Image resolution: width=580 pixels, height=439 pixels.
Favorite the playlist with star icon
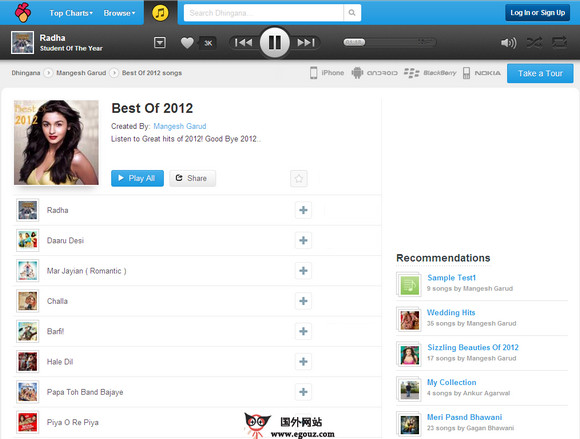coord(299,179)
